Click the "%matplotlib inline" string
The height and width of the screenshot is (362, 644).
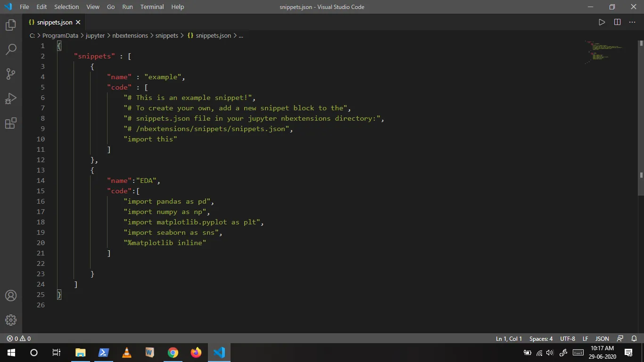[165, 243]
